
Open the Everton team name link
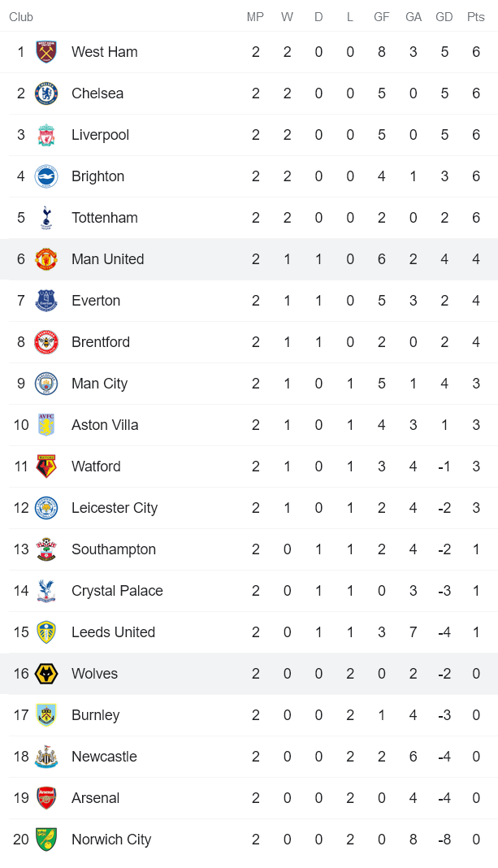[x=96, y=301]
